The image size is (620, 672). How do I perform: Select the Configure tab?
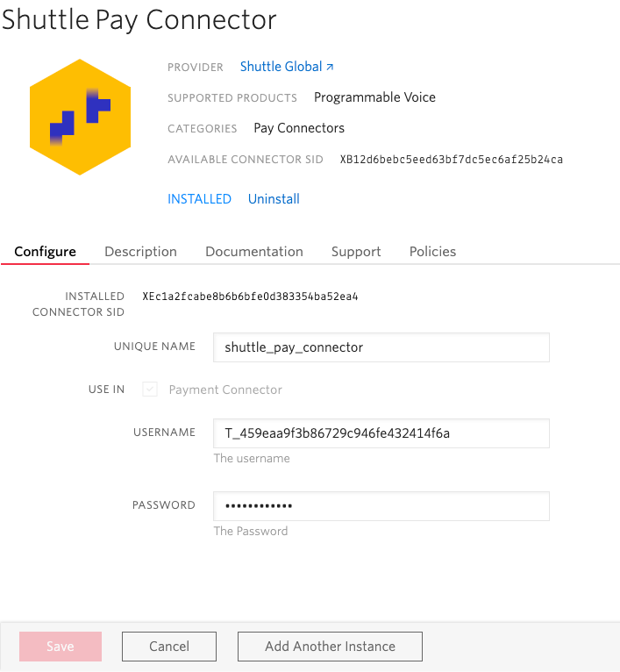(45, 252)
